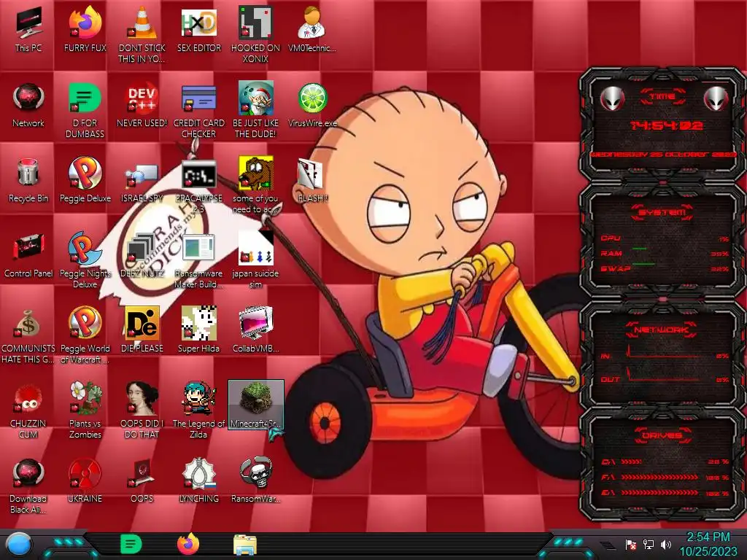Click the japan suicide sim icon
Viewport: 747px width, 560px height.
pos(256,260)
